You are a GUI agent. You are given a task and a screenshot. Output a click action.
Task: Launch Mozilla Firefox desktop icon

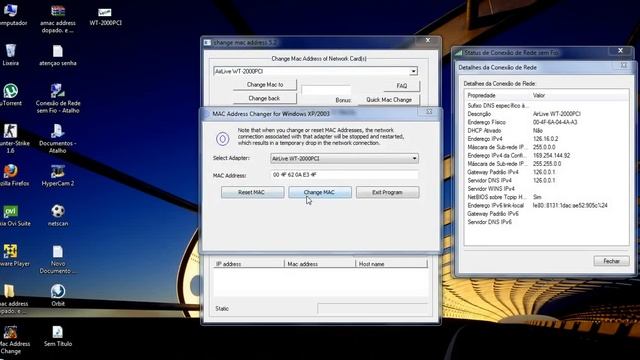tap(11, 176)
